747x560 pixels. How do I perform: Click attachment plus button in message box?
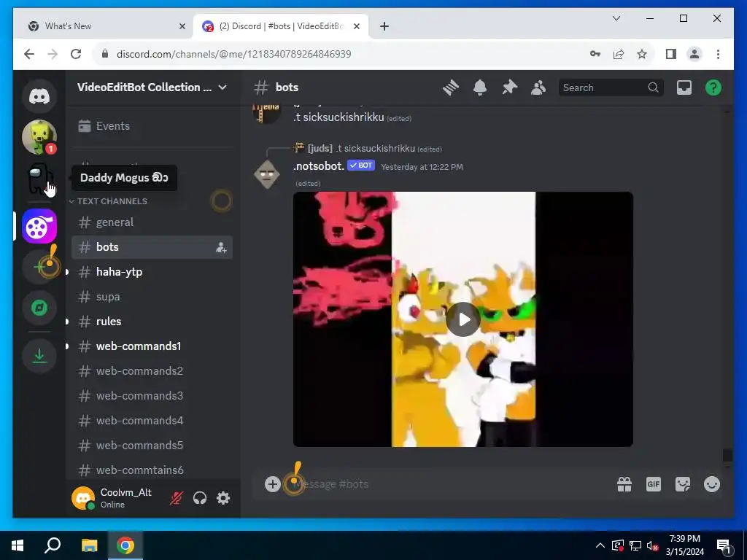[x=273, y=484]
